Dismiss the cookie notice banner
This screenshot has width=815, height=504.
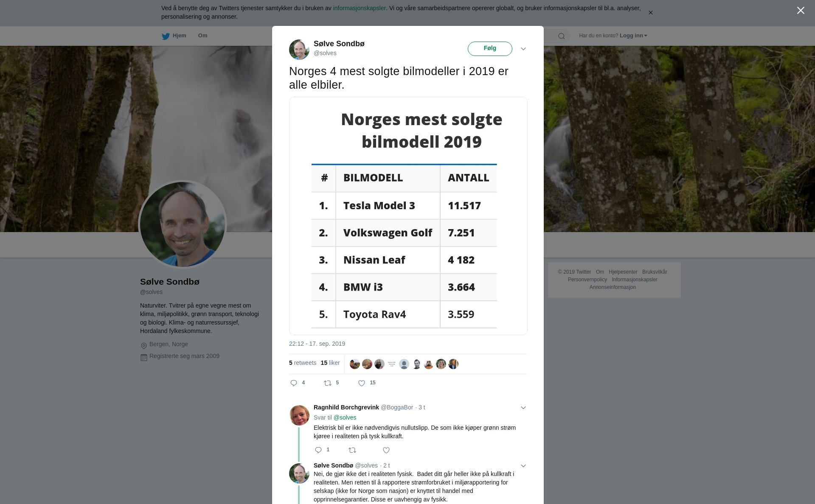click(650, 13)
